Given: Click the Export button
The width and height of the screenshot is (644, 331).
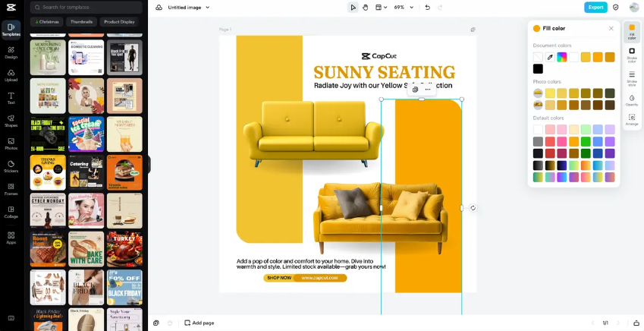Looking at the screenshot, I should (595, 8).
